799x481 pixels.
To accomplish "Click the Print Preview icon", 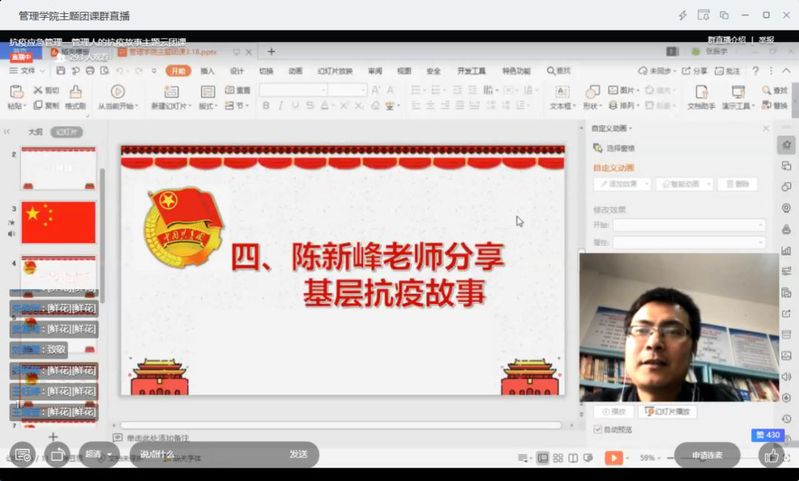I will click(x=104, y=70).
